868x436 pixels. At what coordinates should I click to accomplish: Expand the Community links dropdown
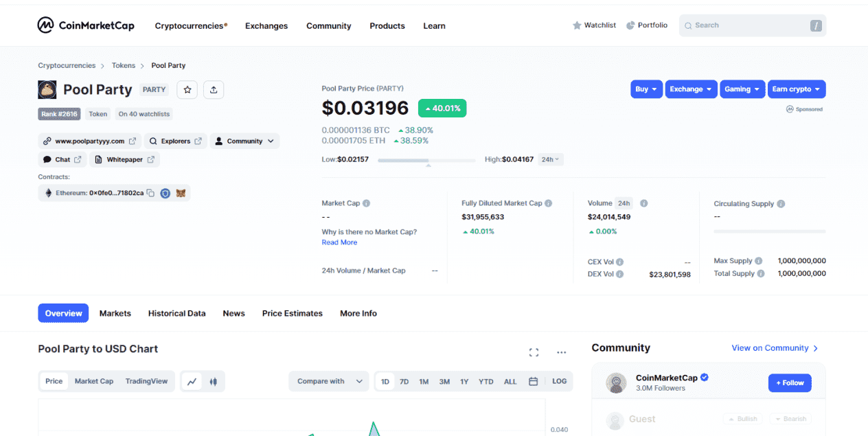244,141
